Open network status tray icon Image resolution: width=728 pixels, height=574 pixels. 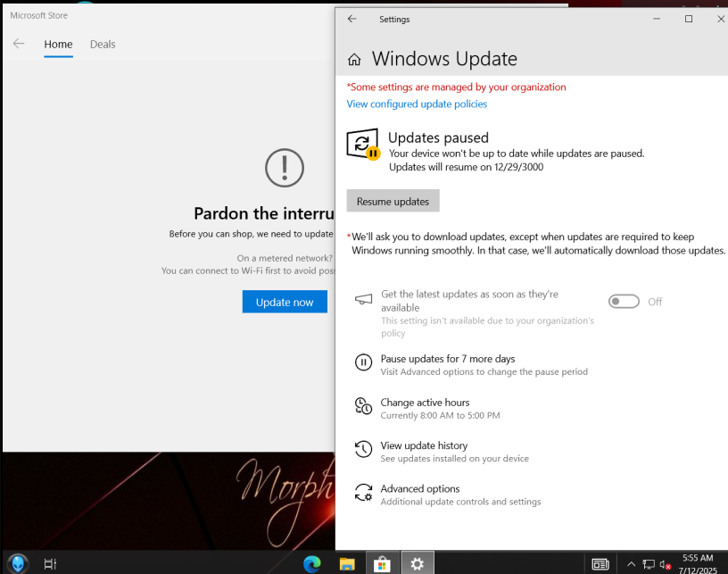click(x=648, y=564)
